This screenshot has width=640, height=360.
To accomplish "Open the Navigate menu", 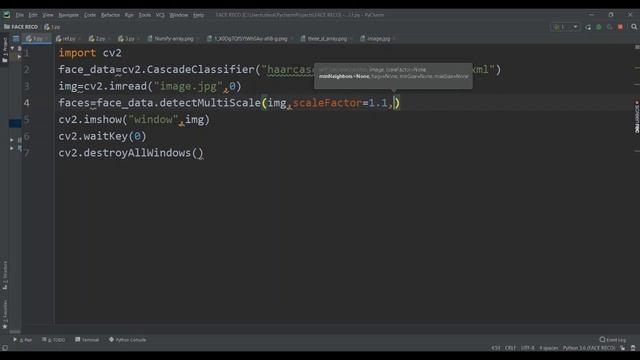I will point(69,15).
